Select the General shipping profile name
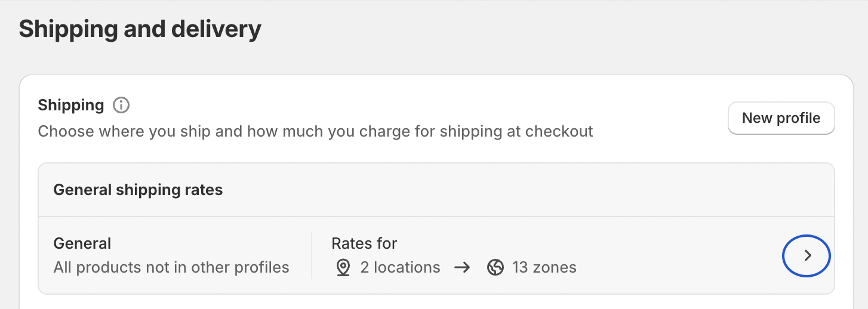This screenshot has width=868, height=309. 82,243
